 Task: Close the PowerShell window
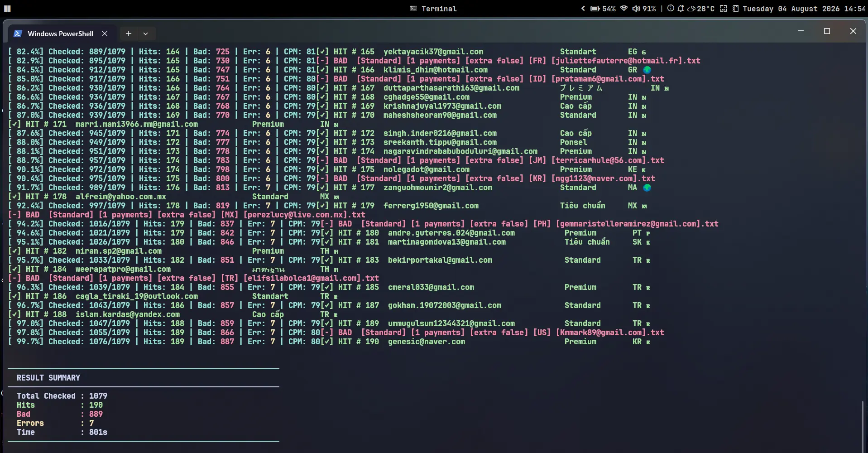(x=853, y=31)
